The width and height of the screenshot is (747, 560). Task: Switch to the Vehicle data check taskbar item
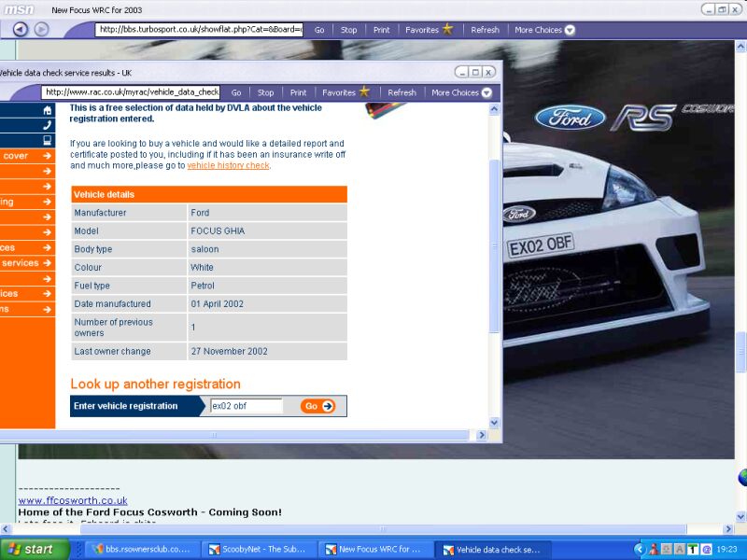(493, 549)
